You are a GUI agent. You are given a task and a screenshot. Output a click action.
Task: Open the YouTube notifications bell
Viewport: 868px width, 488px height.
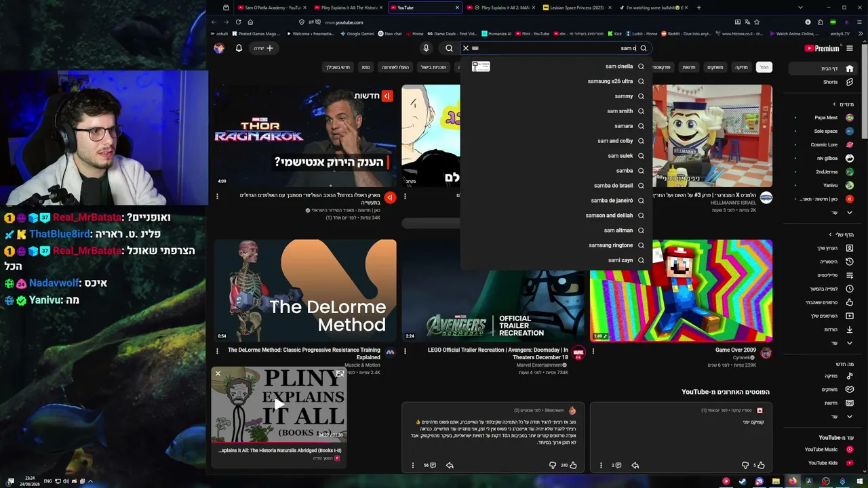pos(239,48)
